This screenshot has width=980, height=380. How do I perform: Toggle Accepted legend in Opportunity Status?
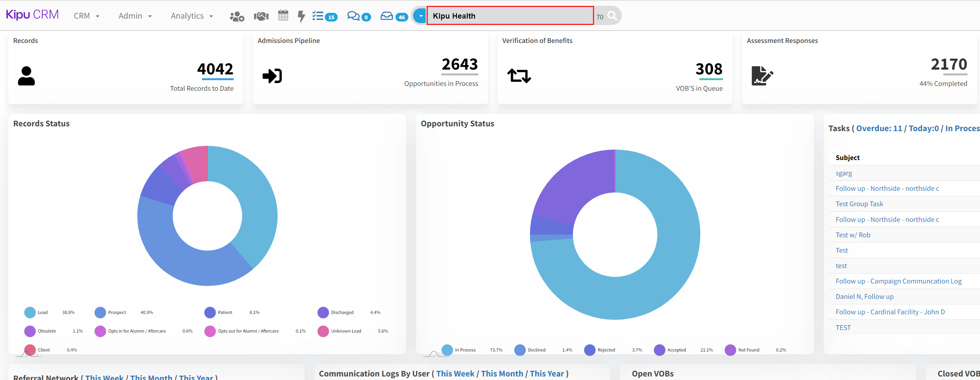point(676,350)
